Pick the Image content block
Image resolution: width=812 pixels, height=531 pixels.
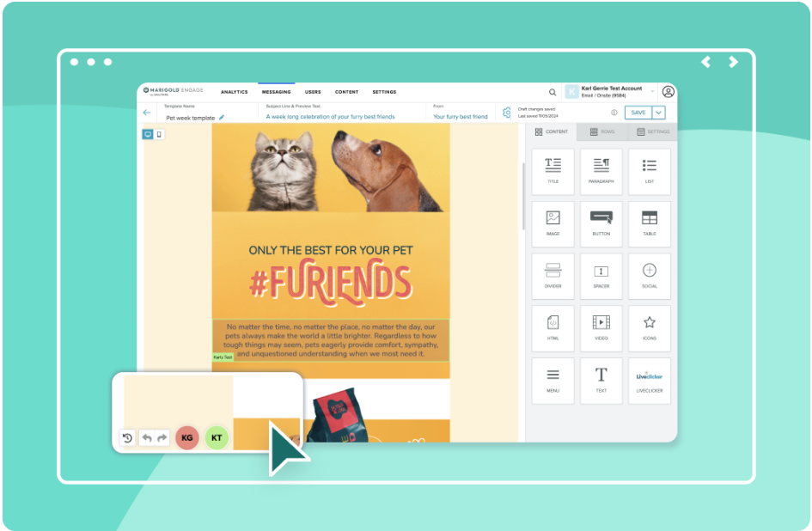click(x=553, y=222)
